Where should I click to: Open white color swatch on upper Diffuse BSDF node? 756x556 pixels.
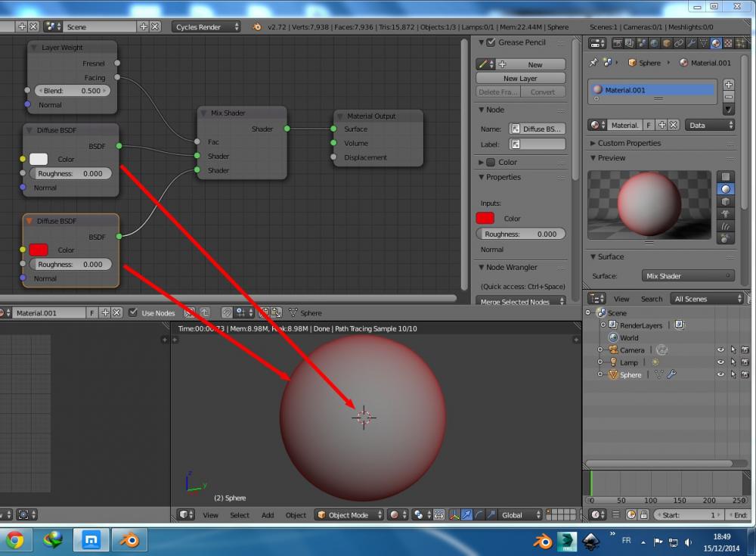[x=39, y=159]
